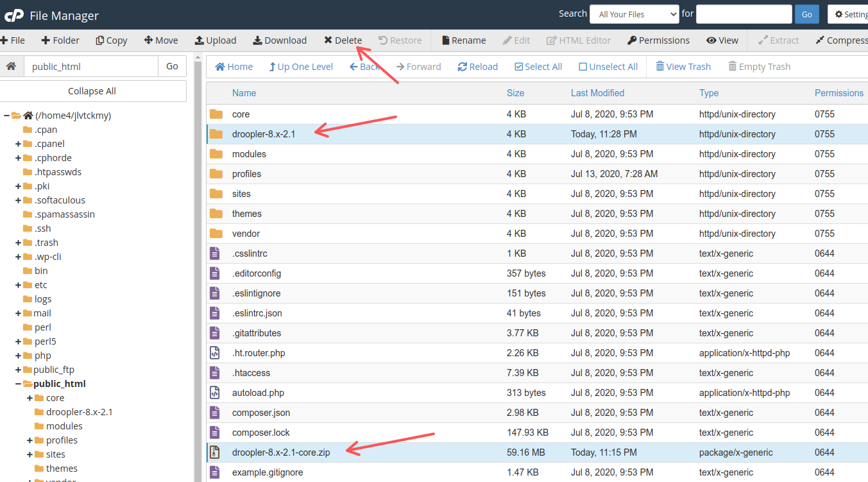The image size is (868, 482).
Task: Create a new file with File button
Action: pyautogui.click(x=13, y=40)
